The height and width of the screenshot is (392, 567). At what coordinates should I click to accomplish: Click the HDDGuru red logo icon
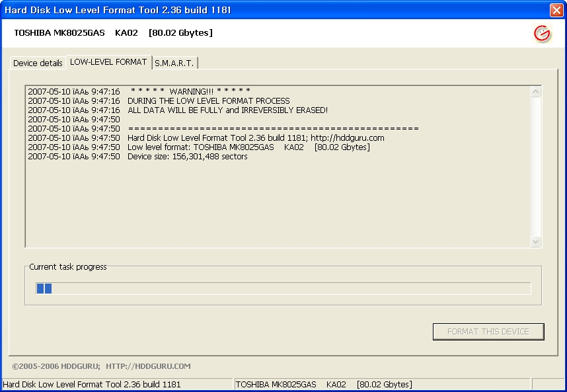coord(542,34)
